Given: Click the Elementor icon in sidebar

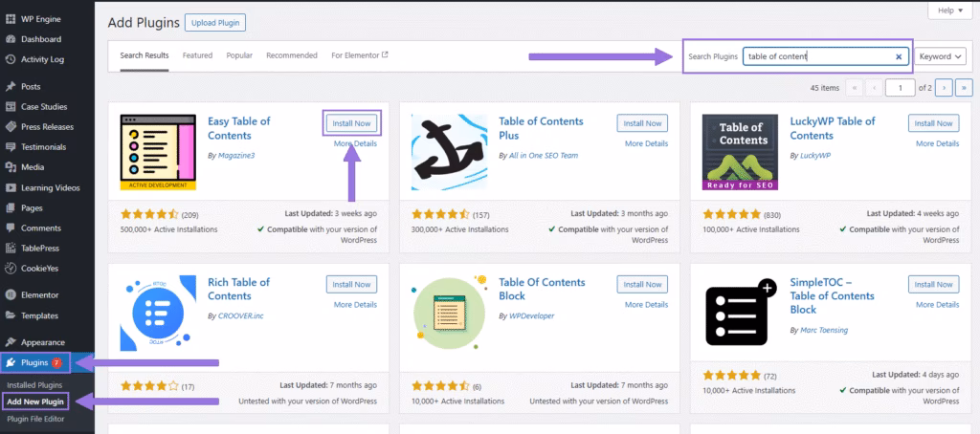Looking at the screenshot, I should coord(11,295).
